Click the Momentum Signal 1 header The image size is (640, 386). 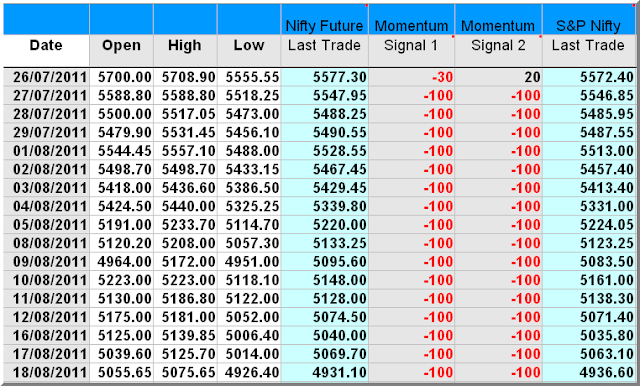pyautogui.click(x=411, y=35)
